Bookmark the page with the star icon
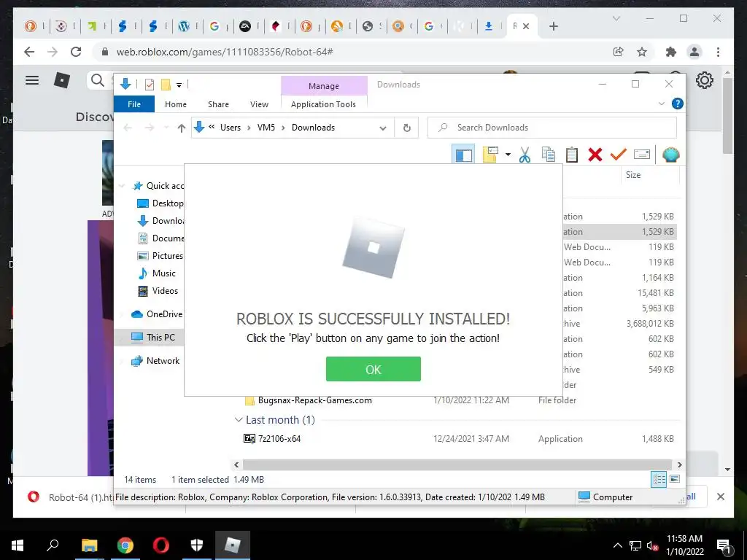 (642, 52)
